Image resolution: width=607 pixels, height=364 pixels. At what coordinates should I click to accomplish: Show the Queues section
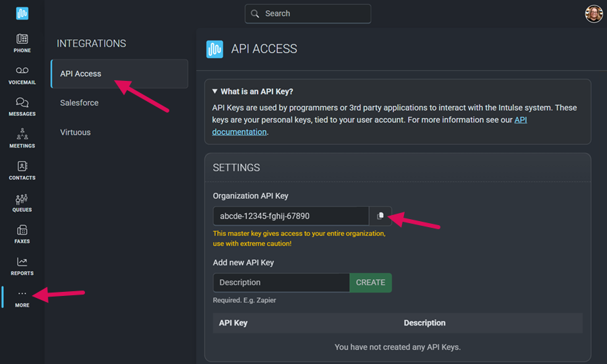point(22,202)
